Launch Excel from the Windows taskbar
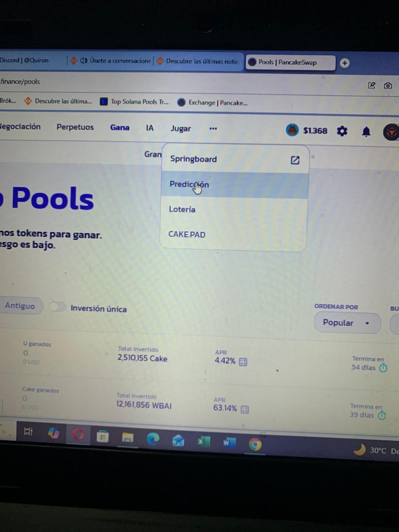Image resolution: width=399 pixels, height=532 pixels. 203,441
